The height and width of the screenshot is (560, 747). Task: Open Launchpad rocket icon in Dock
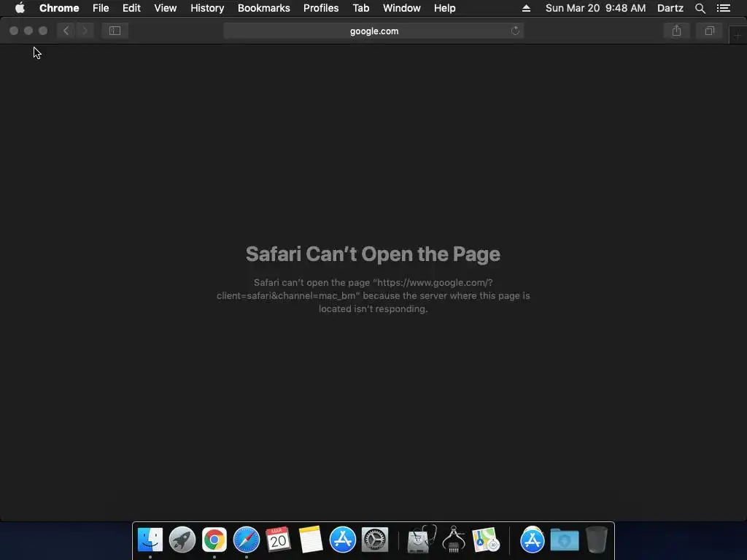tap(182, 540)
